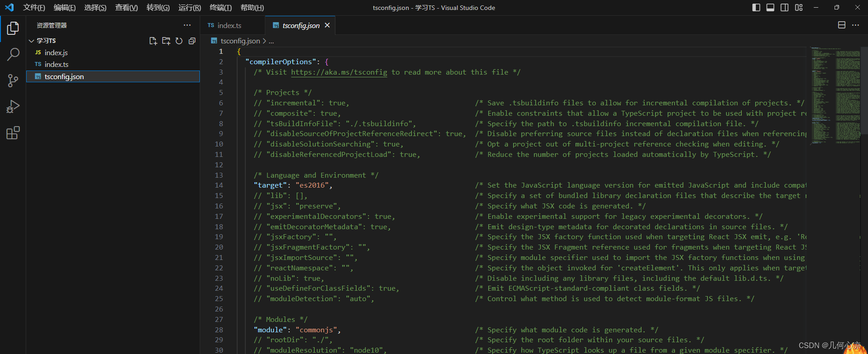This screenshot has width=868, height=354.
Task: Open index.js in the explorer
Action: coord(113,52)
